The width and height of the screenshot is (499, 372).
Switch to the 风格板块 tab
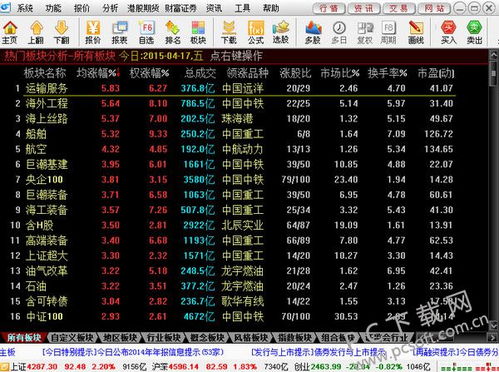click(251, 338)
